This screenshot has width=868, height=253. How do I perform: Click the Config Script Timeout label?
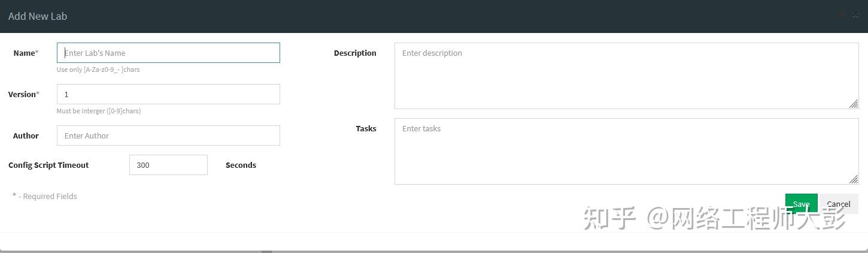click(x=48, y=165)
